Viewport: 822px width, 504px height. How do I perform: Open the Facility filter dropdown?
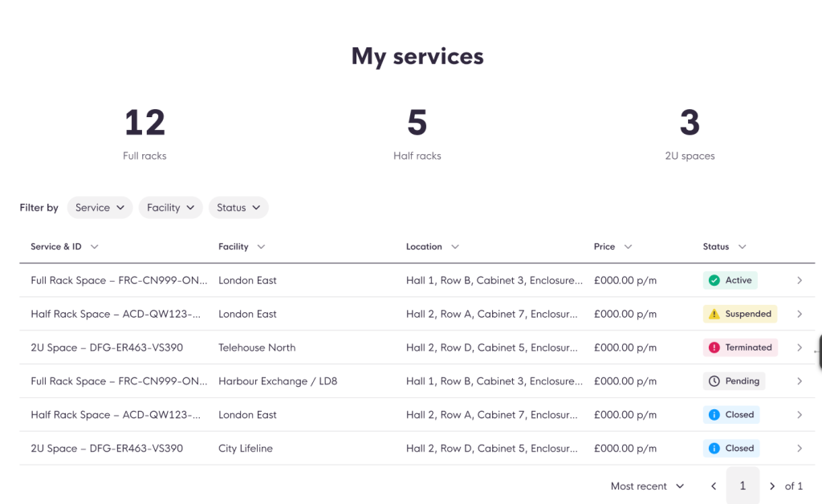tap(170, 208)
